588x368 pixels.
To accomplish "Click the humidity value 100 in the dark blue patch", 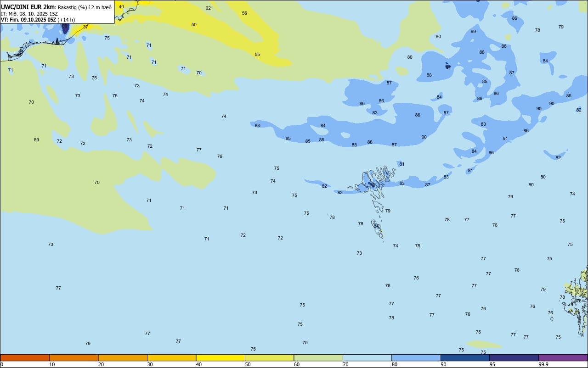I will click(64, 26).
